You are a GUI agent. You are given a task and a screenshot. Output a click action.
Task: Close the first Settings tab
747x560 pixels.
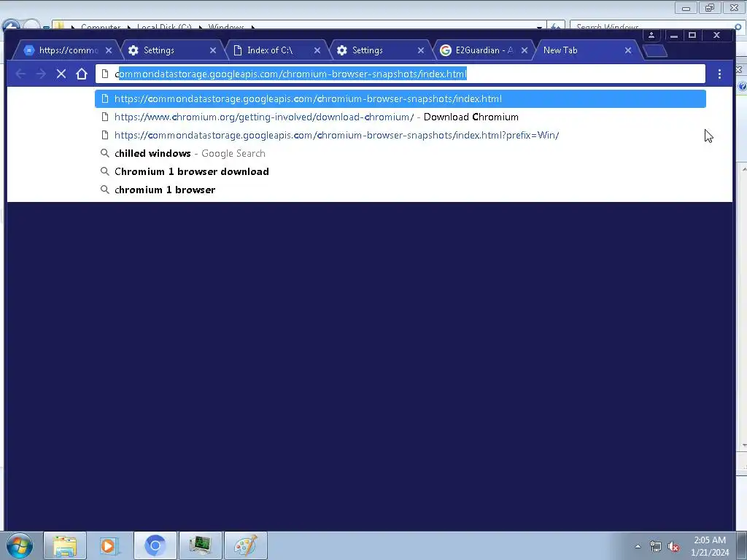(213, 50)
